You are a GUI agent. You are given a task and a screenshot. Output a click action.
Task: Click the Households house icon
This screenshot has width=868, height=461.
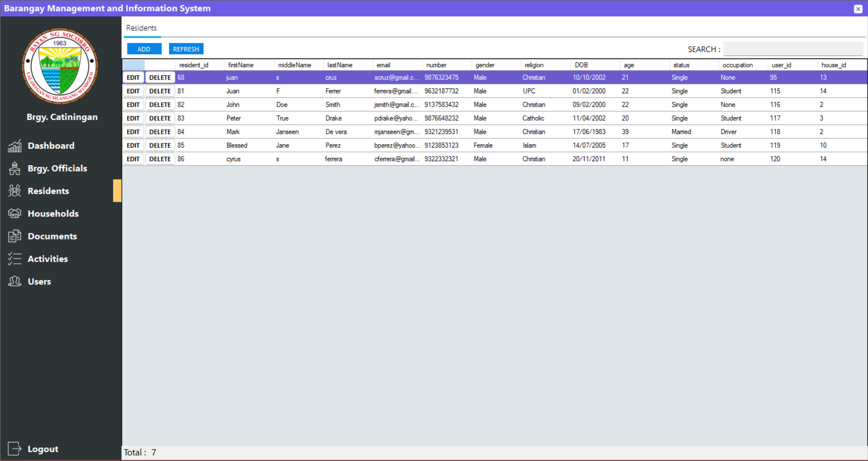pyautogui.click(x=14, y=213)
